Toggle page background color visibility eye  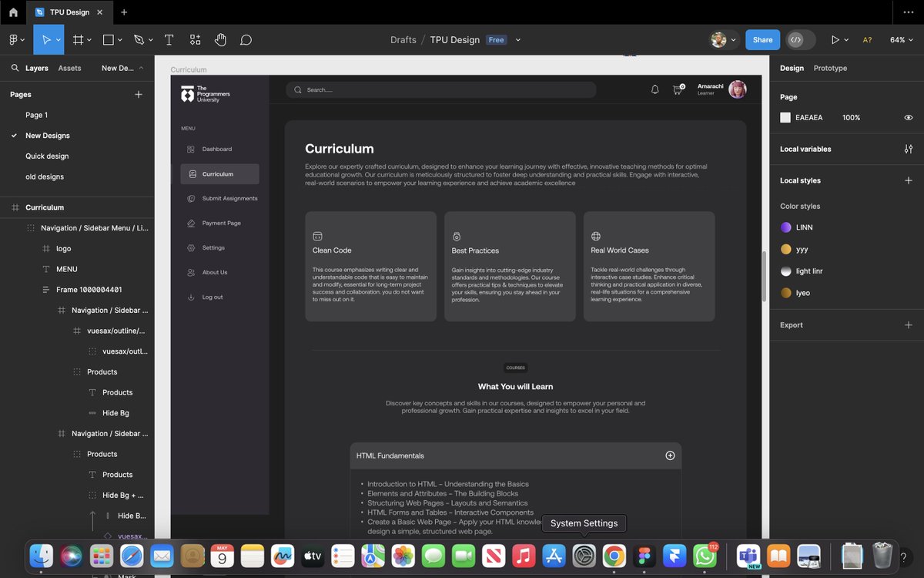pyautogui.click(x=909, y=118)
